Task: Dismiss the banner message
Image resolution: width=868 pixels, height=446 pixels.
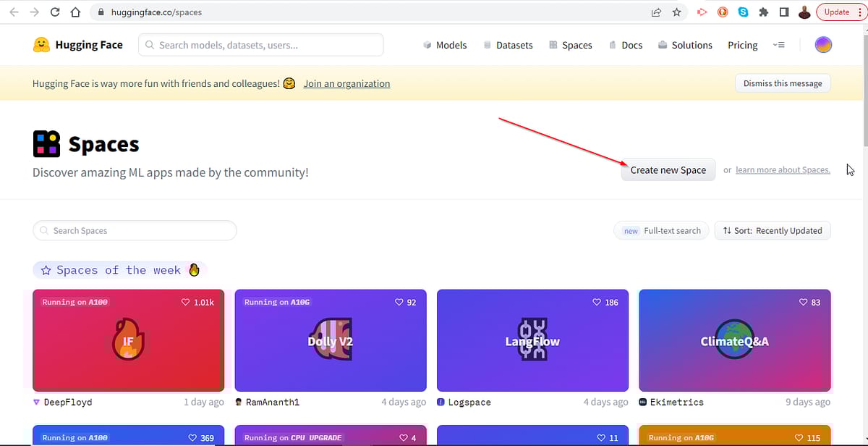Action: click(783, 83)
